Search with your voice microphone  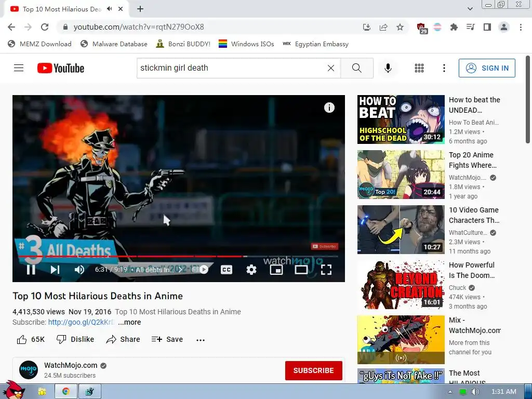coord(388,68)
